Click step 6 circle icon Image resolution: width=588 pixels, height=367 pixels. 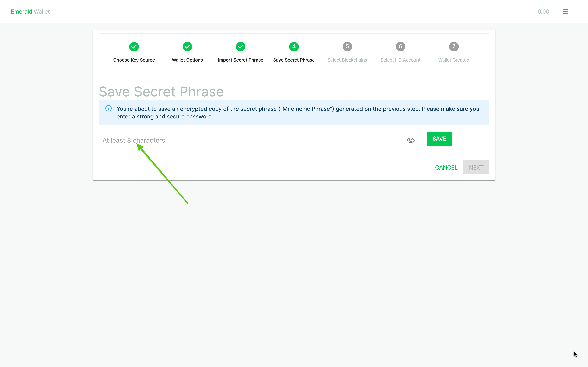point(400,47)
